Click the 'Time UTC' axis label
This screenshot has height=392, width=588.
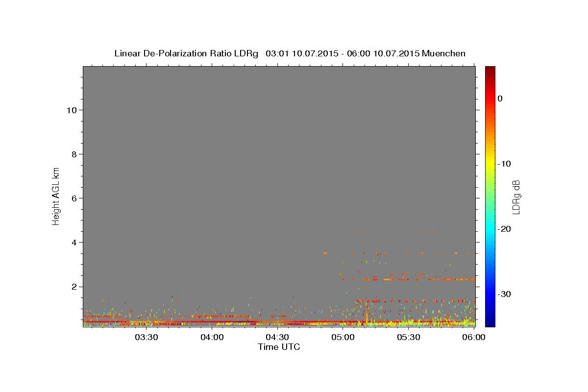tap(279, 347)
